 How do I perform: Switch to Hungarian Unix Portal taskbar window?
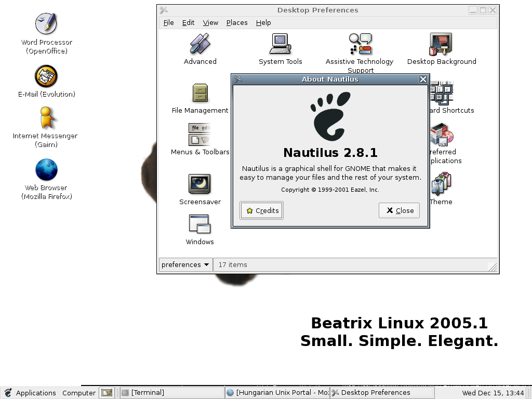click(x=277, y=393)
